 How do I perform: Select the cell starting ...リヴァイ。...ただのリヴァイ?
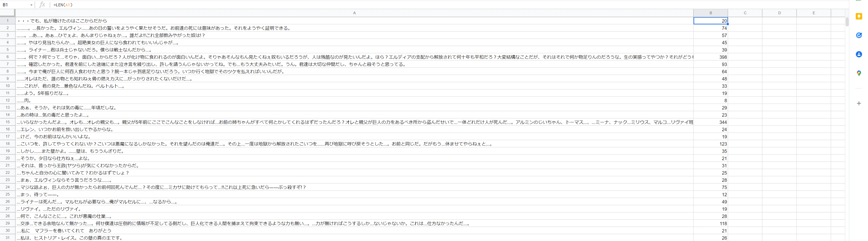click(354, 209)
